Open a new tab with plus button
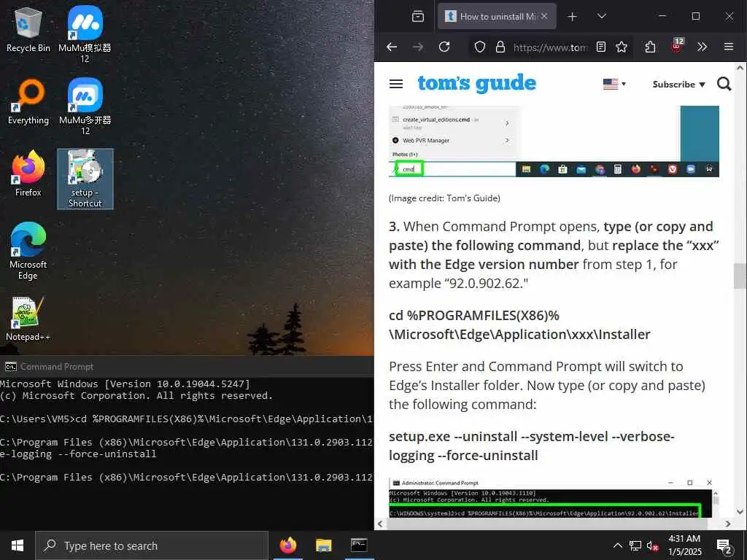Viewport: 747px width, 560px height. coord(572,17)
